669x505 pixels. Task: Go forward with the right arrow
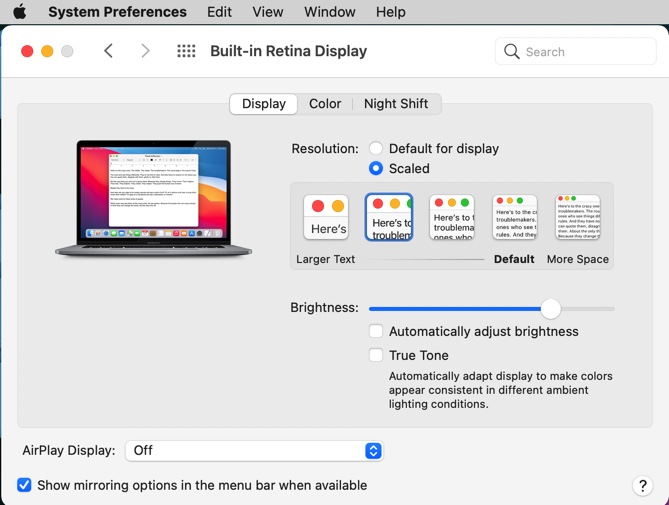pyautogui.click(x=145, y=51)
